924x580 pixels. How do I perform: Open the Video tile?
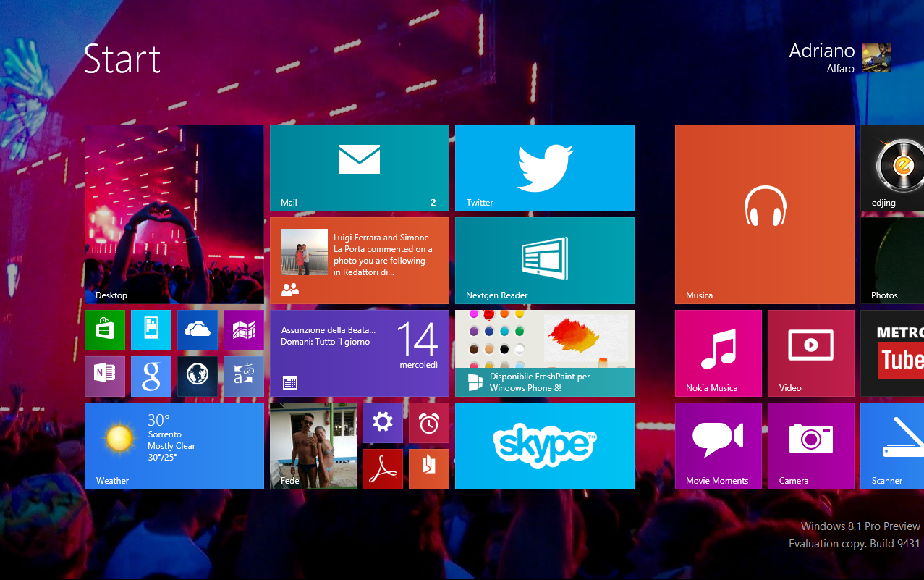[811, 353]
